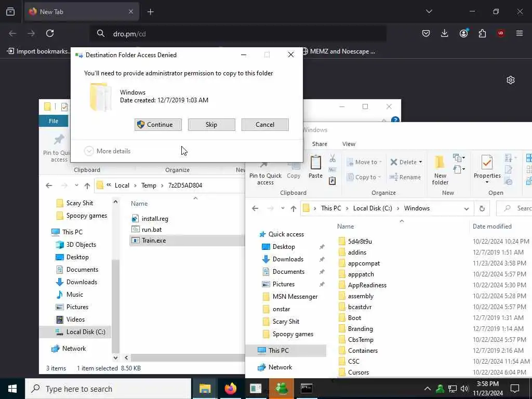The height and width of the screenshot is (399, 532).
Task: Open Move to dropdown
Action: coord(364,162)
